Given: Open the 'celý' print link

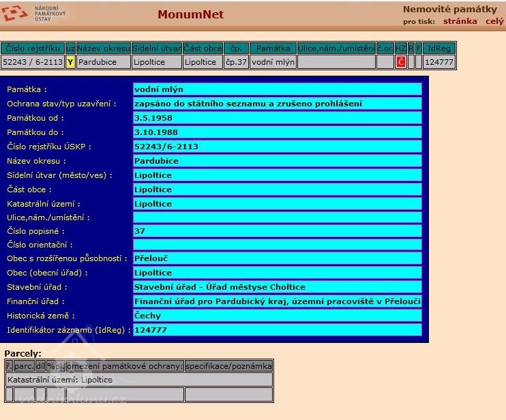Looking at the screenshot, I should (494, 21).
